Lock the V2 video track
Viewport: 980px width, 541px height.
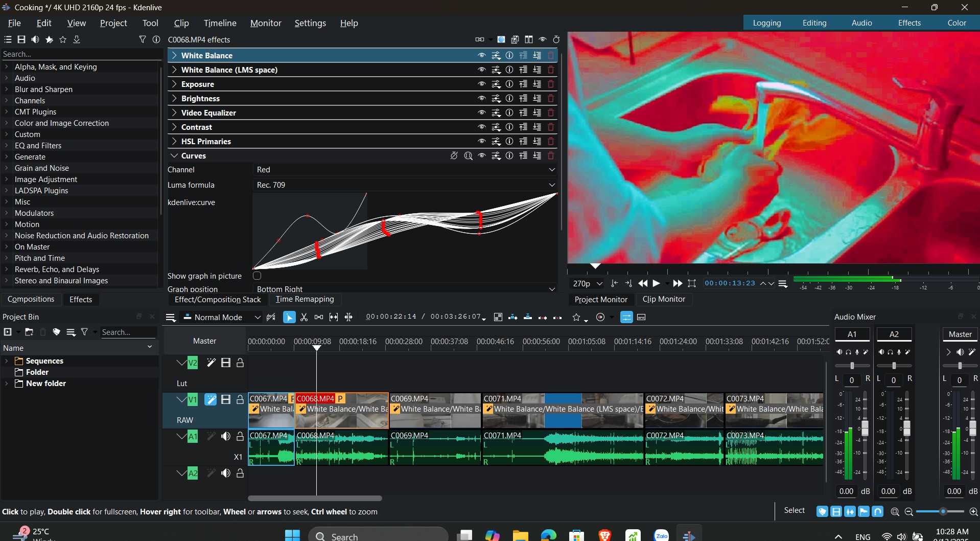click(x=240, y=363)
